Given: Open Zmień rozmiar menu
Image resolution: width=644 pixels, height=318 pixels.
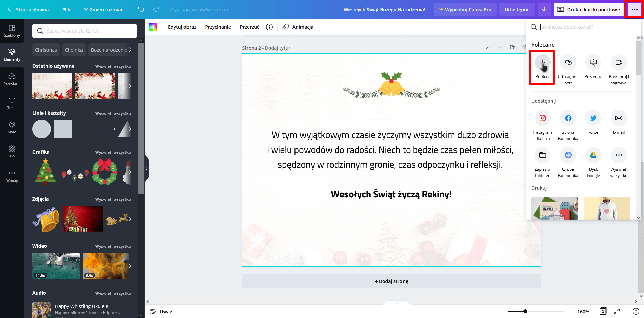Looking at the screenshot, I should point(103,9).
